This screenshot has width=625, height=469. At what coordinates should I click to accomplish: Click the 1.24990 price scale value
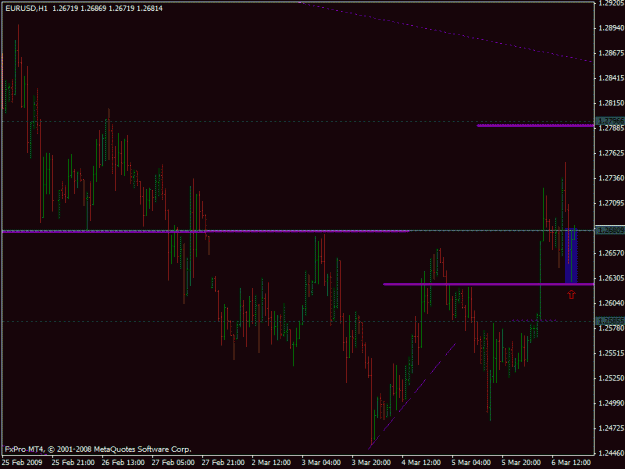click(611, 403)
